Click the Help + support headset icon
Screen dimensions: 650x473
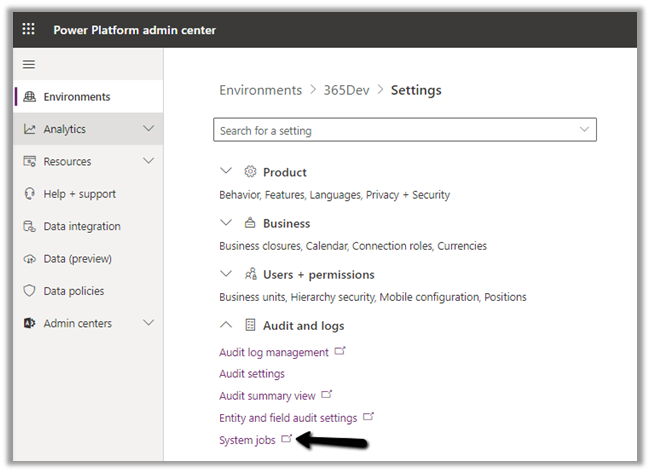point(30,194)
